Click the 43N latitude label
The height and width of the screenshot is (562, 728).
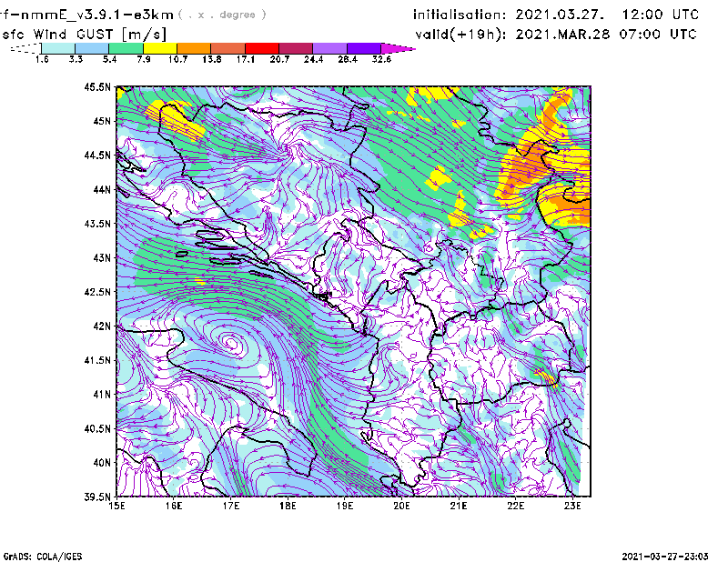[x=102, y=257]
